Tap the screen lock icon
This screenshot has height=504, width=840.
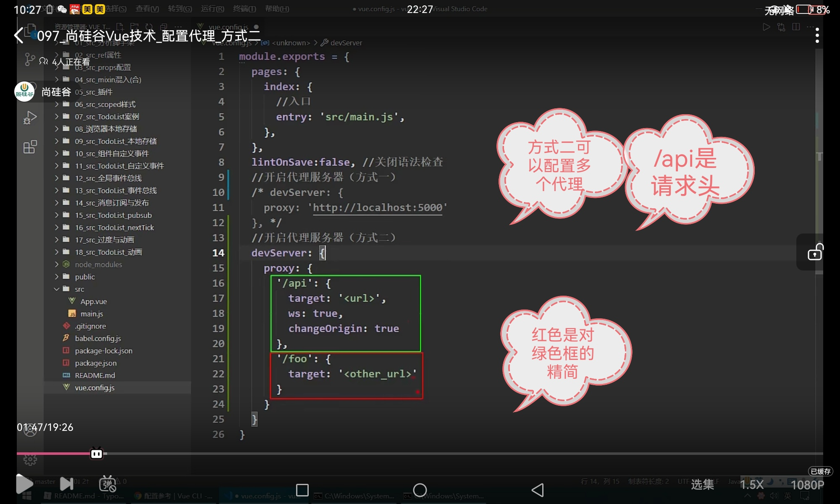point(815,252)
